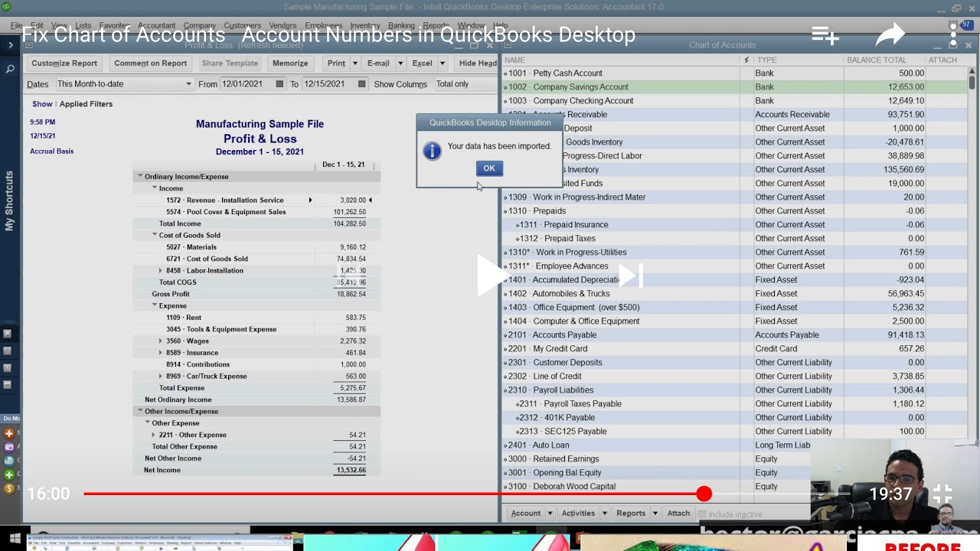Expand the 8589 Insurance row
The width and height of the screenshot is (980, 551).
[x=161, y=353]
